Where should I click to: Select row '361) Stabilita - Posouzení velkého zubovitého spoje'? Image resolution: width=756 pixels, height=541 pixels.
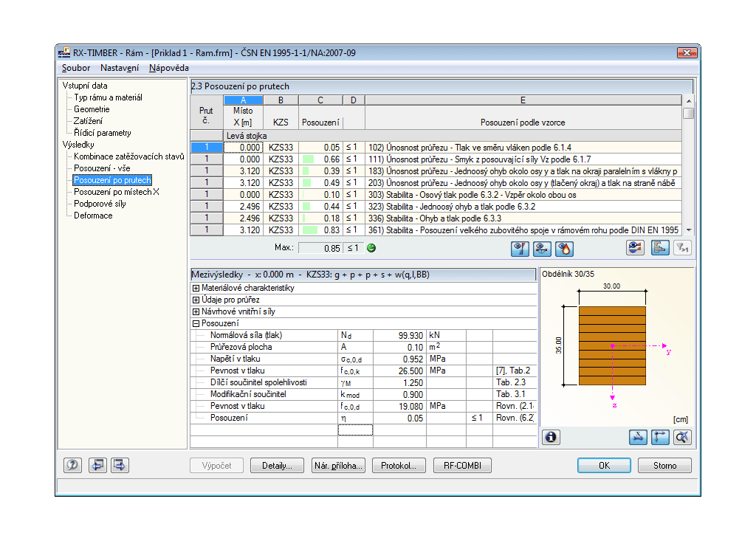[x=523, y=230]
